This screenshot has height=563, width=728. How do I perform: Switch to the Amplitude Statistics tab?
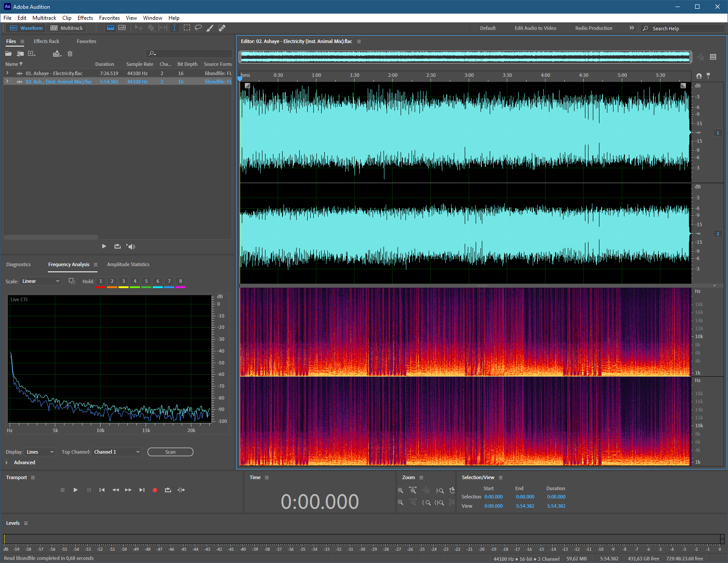pyautogui.click(x=128, y=264)
